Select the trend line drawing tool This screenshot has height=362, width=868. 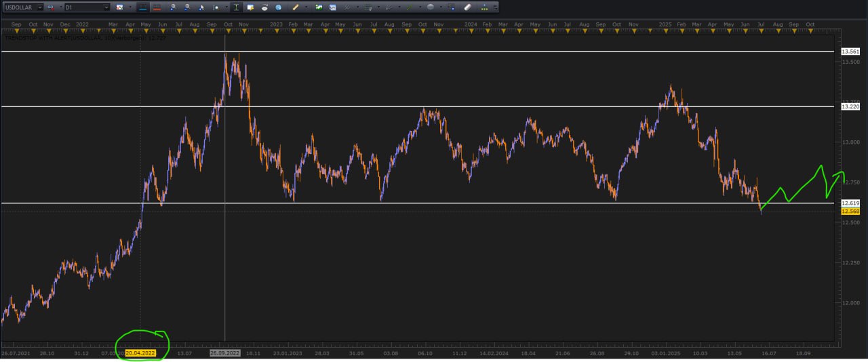point(347,7)
